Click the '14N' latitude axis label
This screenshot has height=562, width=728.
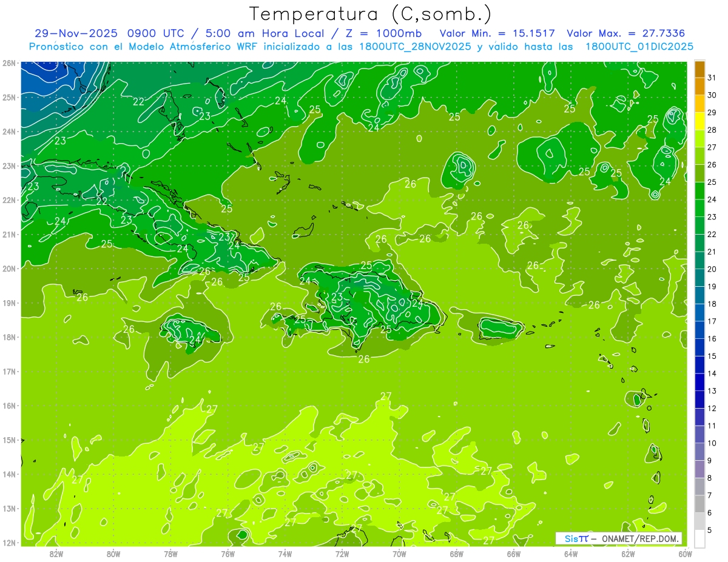9,474
